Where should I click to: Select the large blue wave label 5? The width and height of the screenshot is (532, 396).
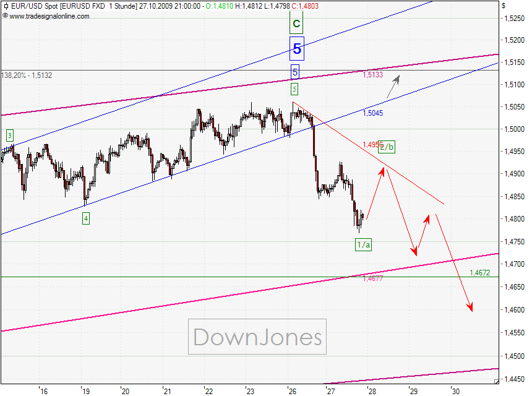pos(297,48)
